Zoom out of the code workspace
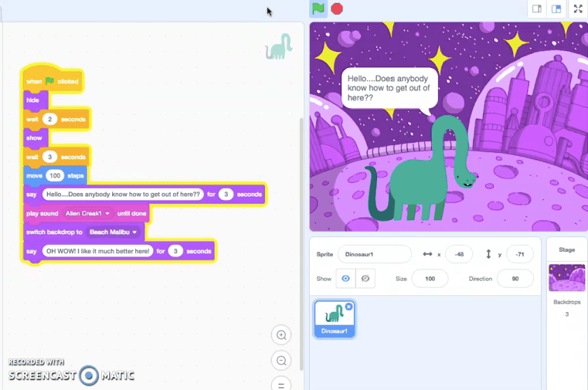The image size is (588, 390). 281,361
